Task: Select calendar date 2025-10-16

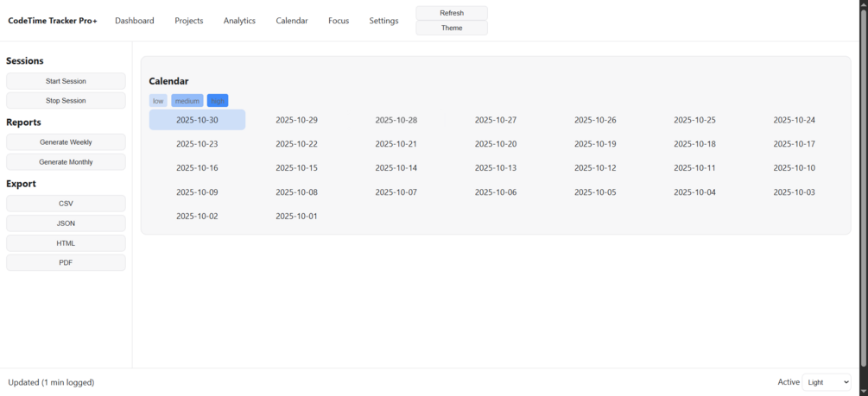Action: (197, 168)
